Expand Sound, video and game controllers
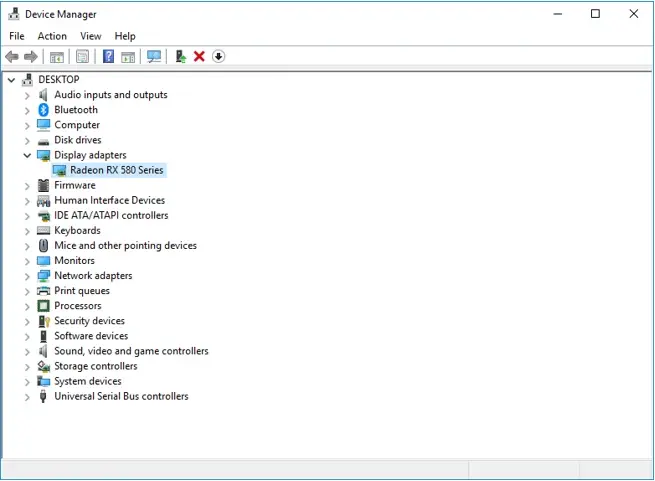Viewport: 655px width, 481px height. 27,352
